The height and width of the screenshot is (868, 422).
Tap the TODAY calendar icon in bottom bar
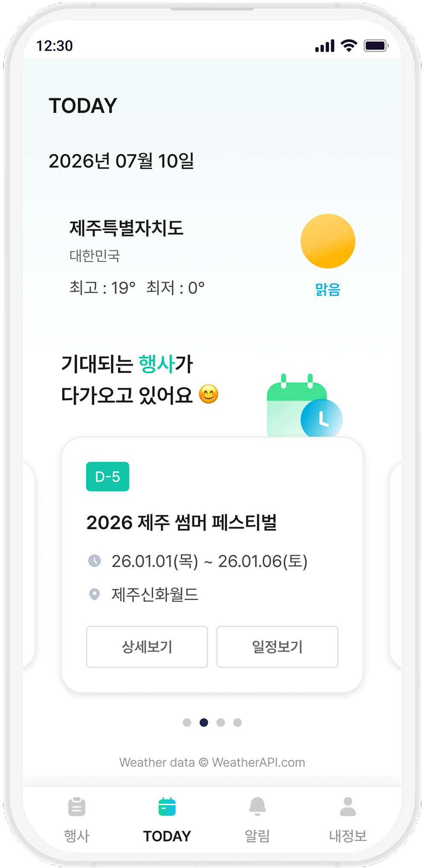[x=167, y=807]
